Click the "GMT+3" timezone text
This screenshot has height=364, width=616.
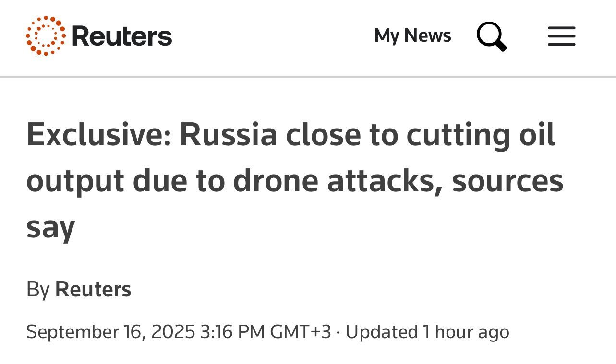(x=301, y=332)
